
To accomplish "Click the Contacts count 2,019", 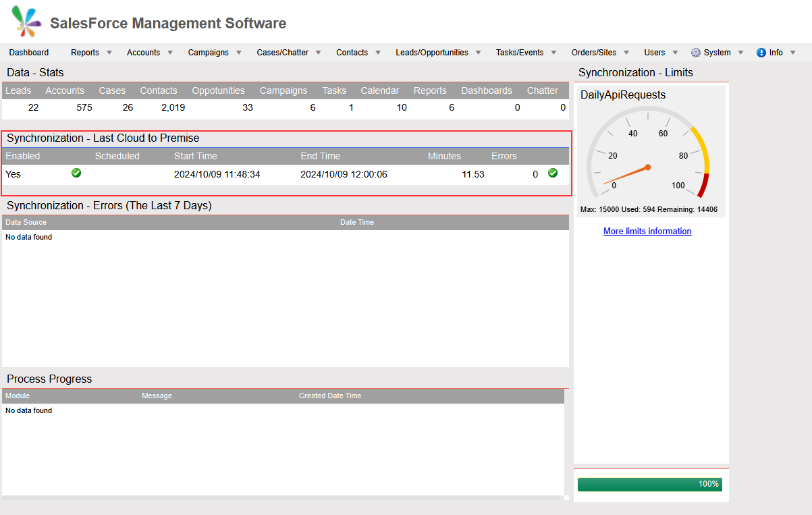I will pos(173,107).
